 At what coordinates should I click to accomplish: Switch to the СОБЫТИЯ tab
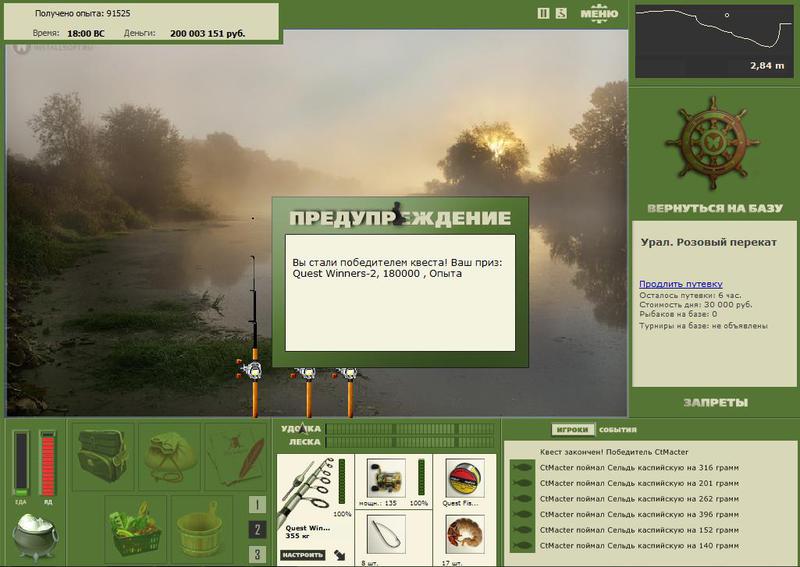[617, 430]
